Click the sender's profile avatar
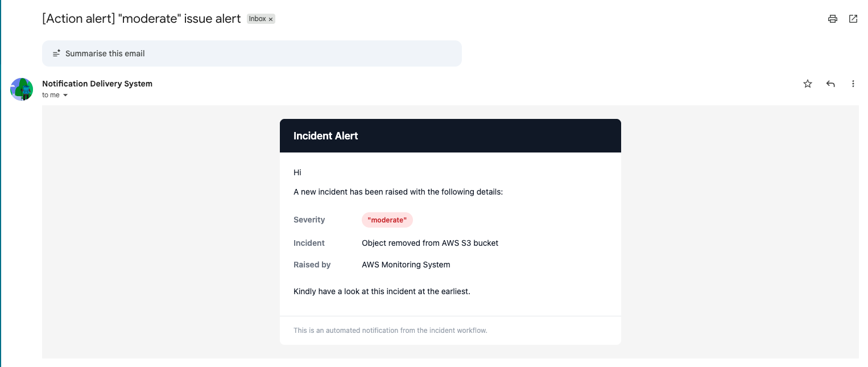Viewport: 868px width, 367px height. point(22,89)
